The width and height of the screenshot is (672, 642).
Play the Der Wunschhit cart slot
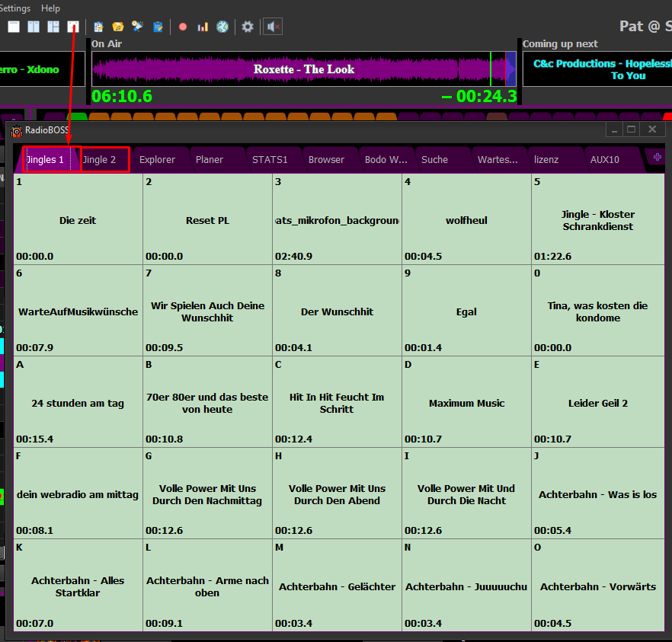[337, 311]
